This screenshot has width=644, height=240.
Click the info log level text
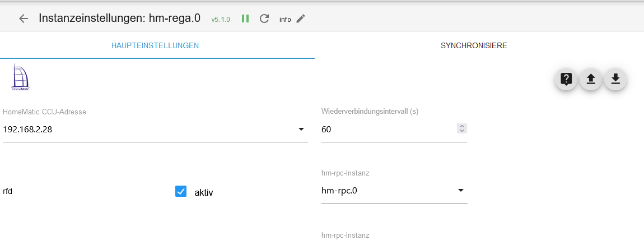click(285, 19)
